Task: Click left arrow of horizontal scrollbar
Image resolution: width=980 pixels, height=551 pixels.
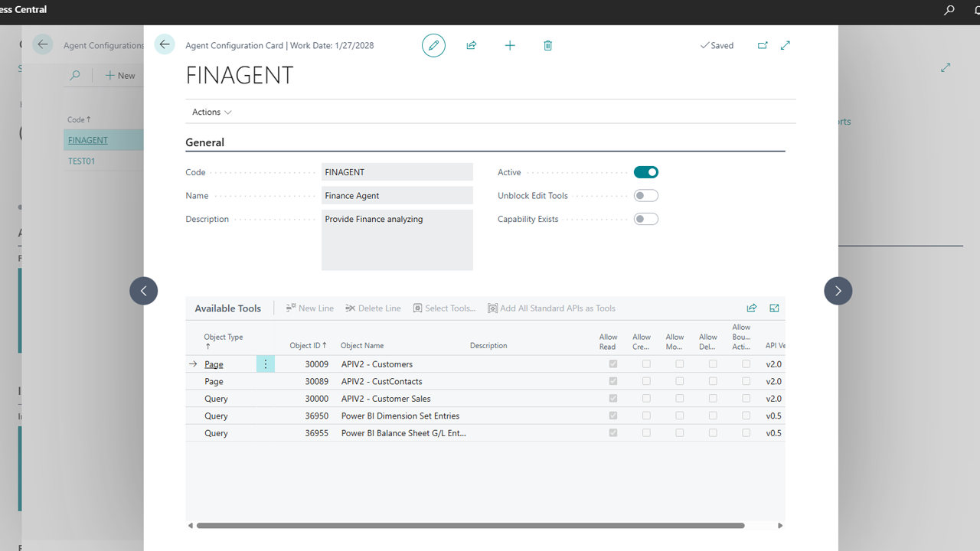Action: [191, 526]
